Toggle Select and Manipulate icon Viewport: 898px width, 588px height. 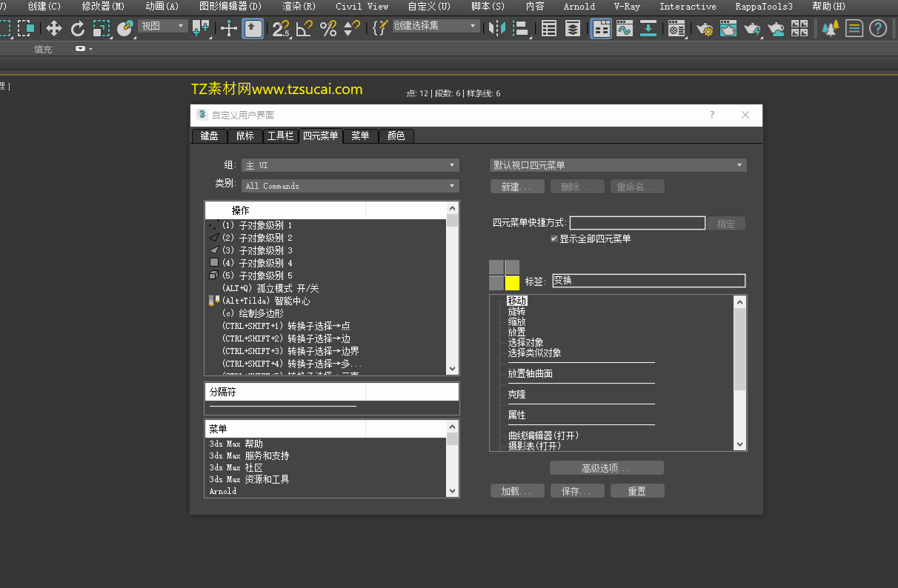click(229, 29)
